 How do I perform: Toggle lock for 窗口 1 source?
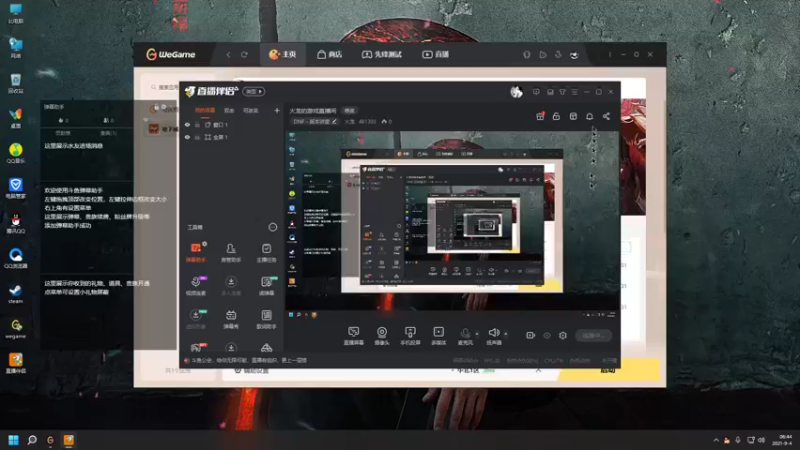click(197, 125)
